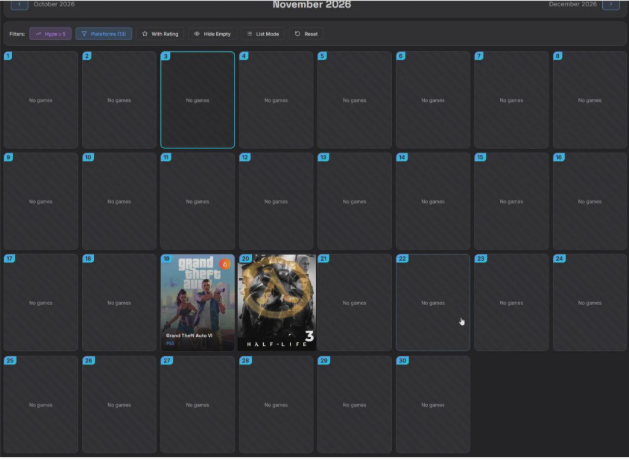Open the Platforms (13) filter dropdown
This screenshot has height=460, width=629.
point(104,34)
